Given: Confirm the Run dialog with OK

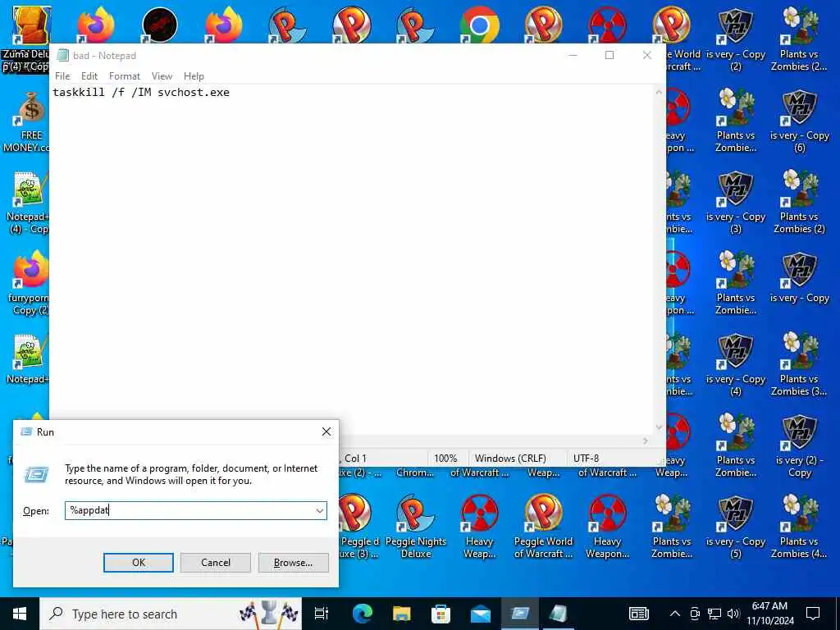Looking at the screenshot, I should 138,563.
